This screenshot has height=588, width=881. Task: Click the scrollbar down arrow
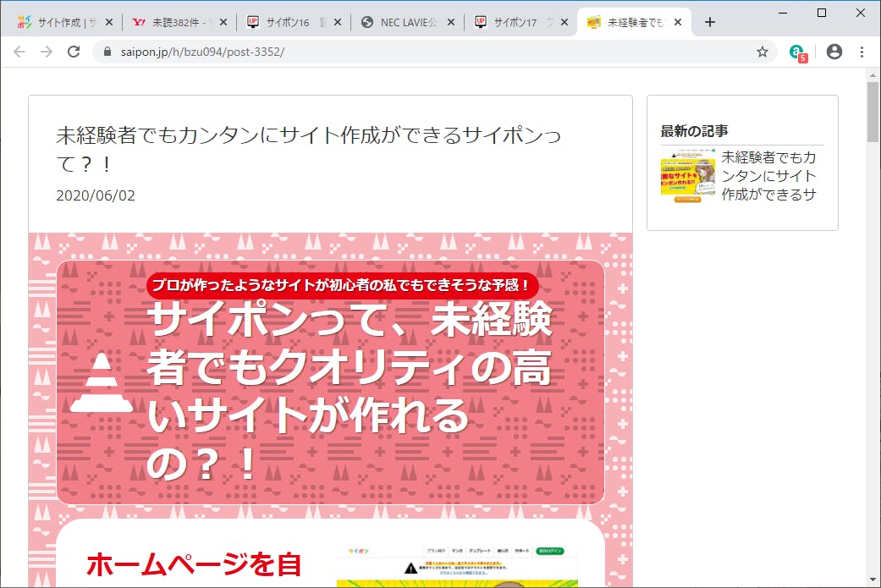click(873, 580)
